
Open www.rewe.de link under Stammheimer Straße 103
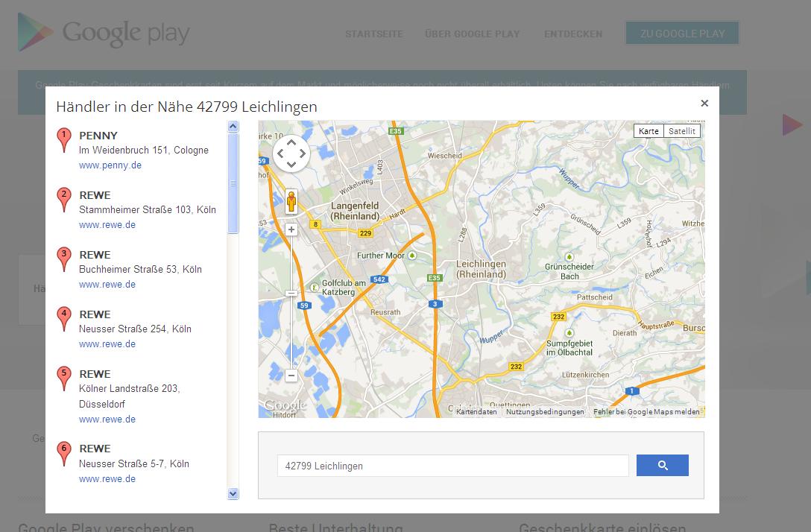tap(107, 225)
